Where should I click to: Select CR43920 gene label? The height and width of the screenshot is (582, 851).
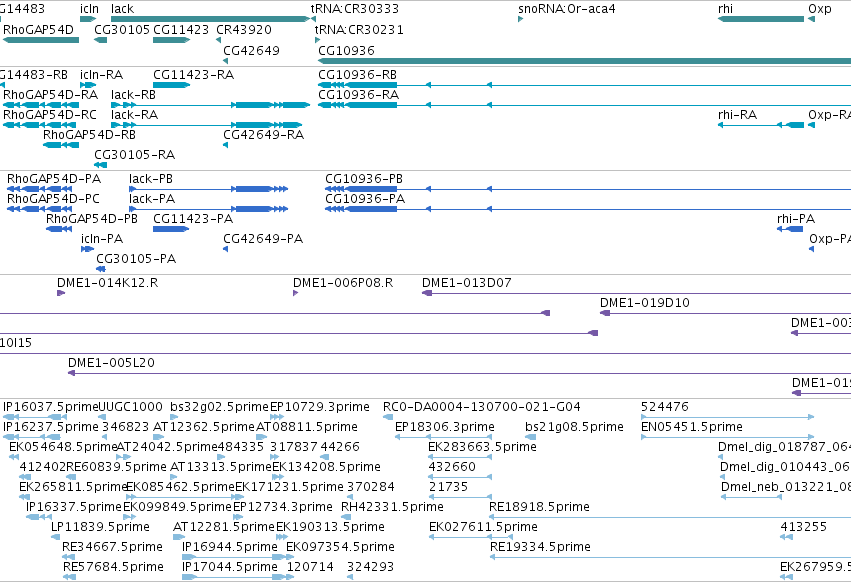pyautogui.click(x=244, y=29)
